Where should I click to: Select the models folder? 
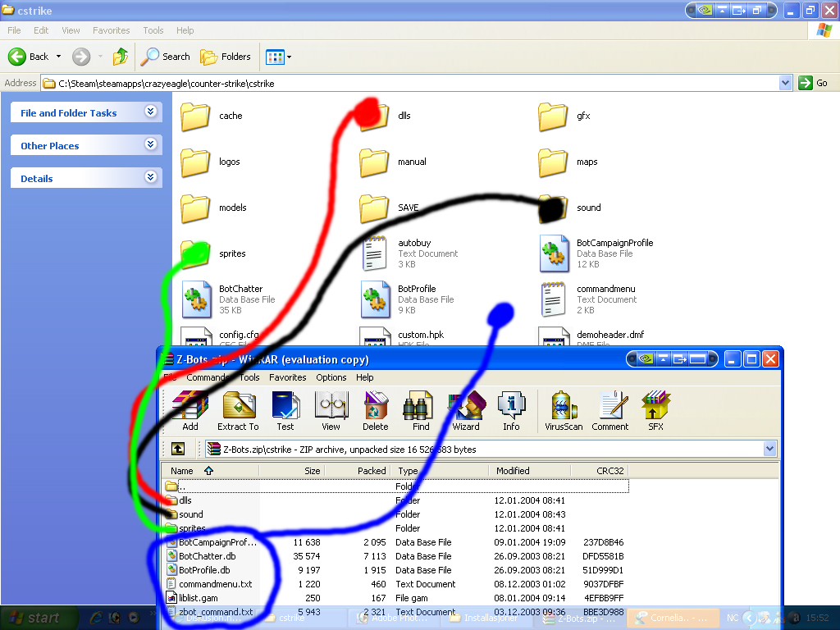coord(214,208)
